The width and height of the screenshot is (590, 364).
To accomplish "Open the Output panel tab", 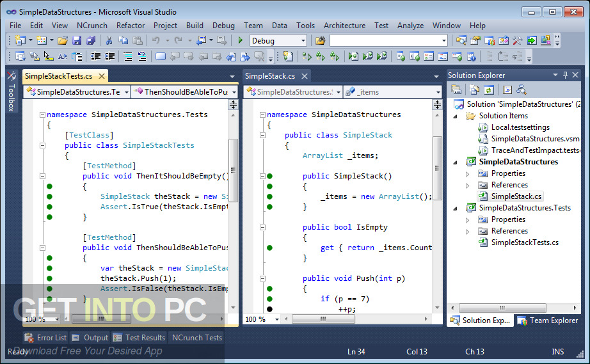I will click(90, 338).
